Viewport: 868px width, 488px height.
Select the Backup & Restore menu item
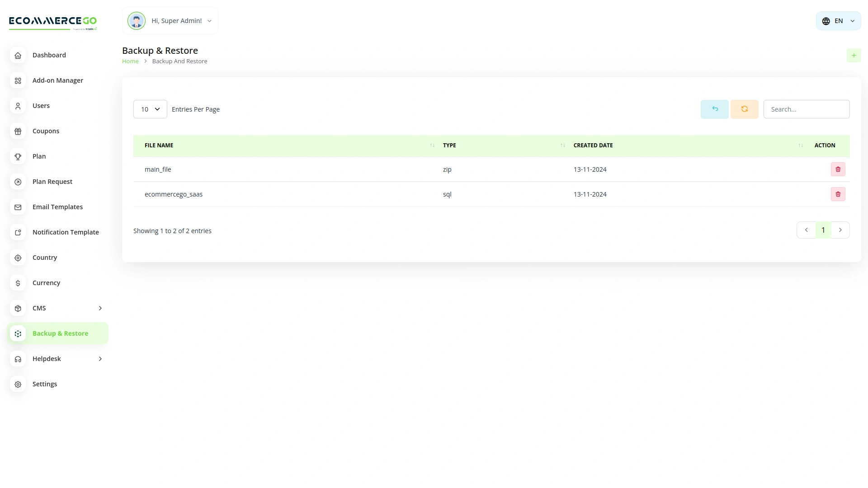pos(60,333)
